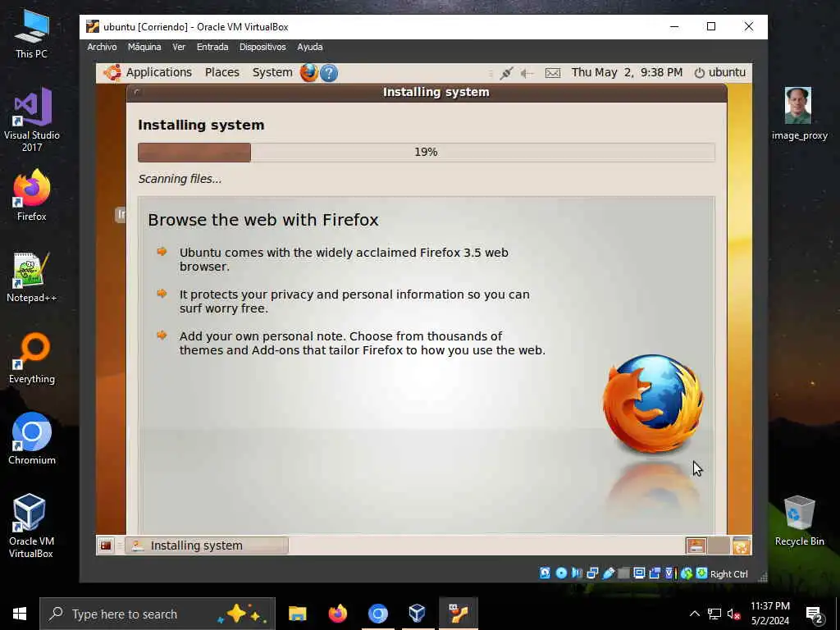Launch Firefox from Ubuntu top panel
Viewport: 840px width, 630px height.
[x=308, y=72]
